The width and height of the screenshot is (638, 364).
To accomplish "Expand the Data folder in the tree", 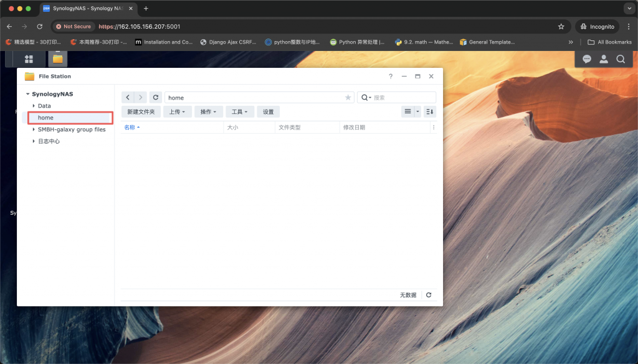I will coord(34,106).
